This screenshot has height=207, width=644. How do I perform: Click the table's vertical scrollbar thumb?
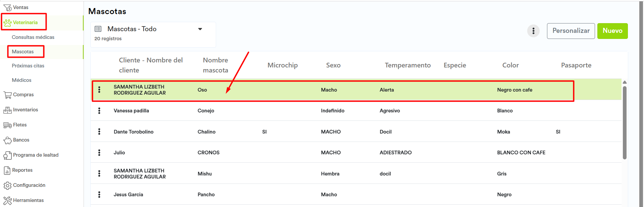coord(625,122)
